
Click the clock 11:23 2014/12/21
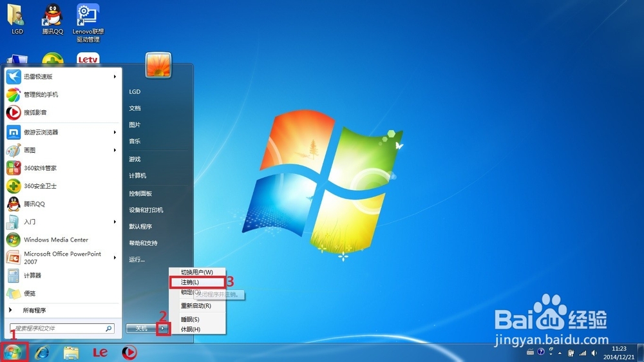pos(619,353)
